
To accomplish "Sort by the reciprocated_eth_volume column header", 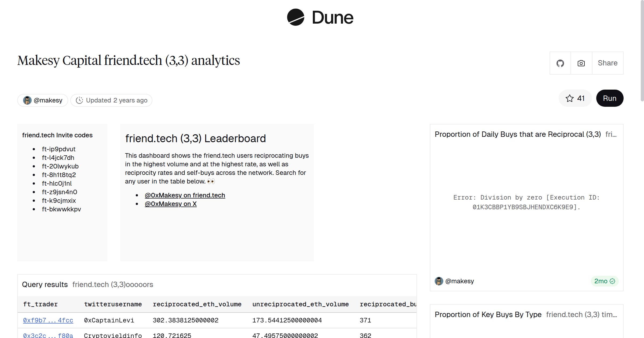I will tap(197, 304).
